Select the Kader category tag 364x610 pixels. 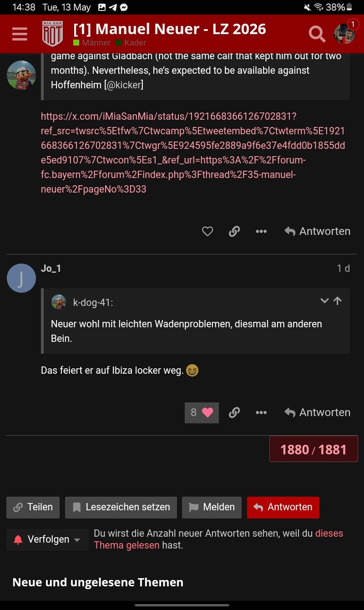coord(131,43)
